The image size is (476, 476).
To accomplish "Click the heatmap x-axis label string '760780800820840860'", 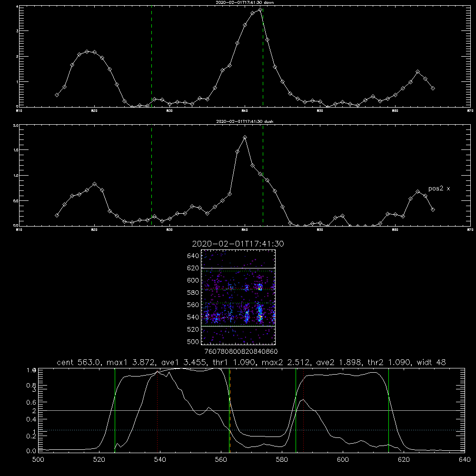I will 241,352.
